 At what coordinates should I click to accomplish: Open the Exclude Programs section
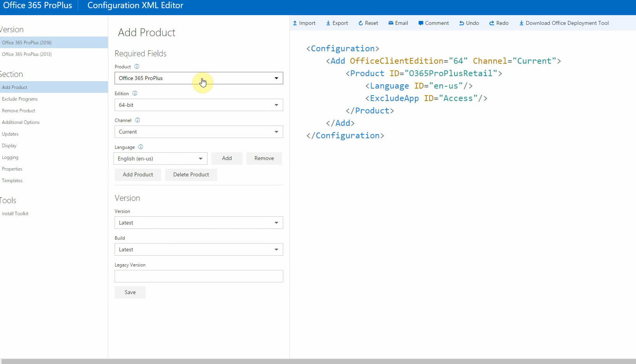point(54,99)
